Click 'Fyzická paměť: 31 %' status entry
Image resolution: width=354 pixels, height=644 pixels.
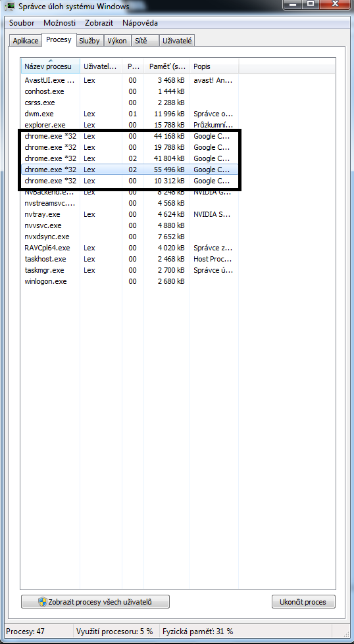(198, 632)
